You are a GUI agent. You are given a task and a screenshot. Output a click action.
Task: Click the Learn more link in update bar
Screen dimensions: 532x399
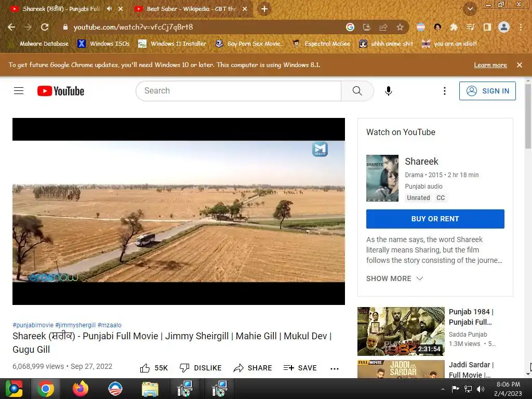(490, 65)
